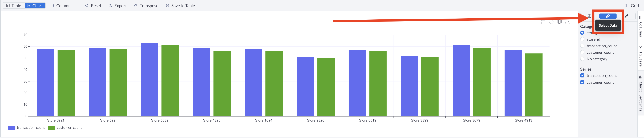Expand the Columns side panel
The image size is (644, 138).
pos(640,26)
